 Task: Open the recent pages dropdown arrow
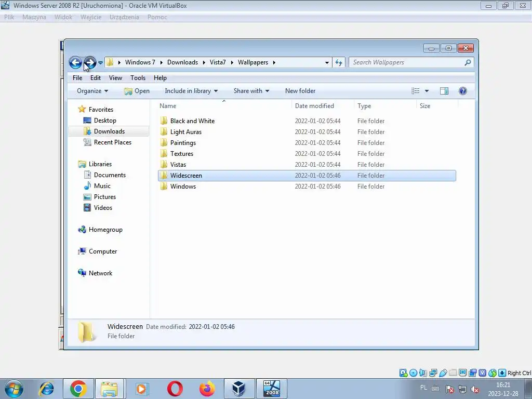[x=100, y=63]
